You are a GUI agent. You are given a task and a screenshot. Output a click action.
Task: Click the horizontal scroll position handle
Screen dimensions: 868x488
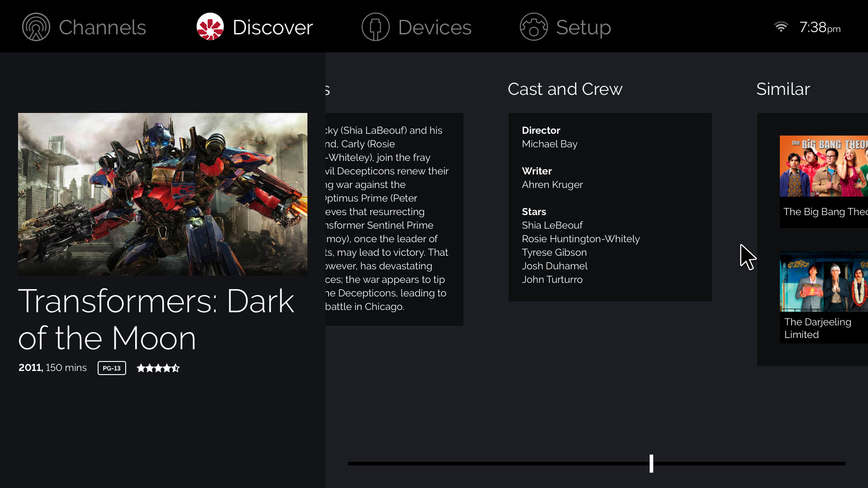click(651, 464)
